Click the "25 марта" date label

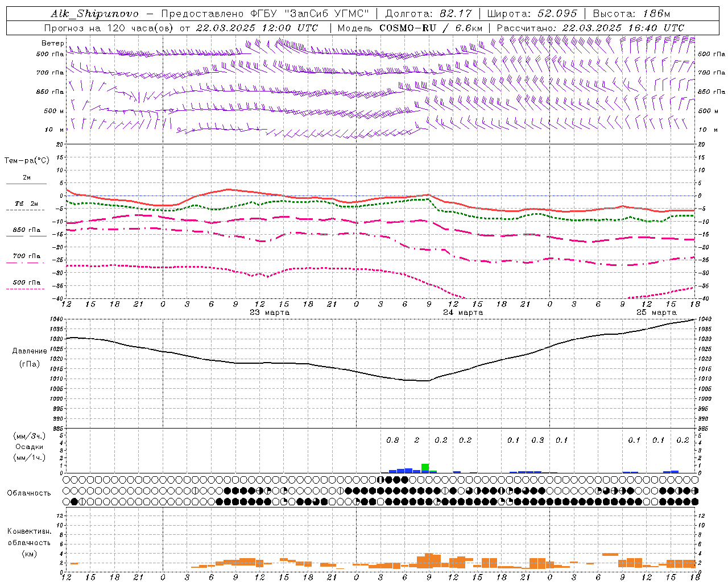[656, 313]
